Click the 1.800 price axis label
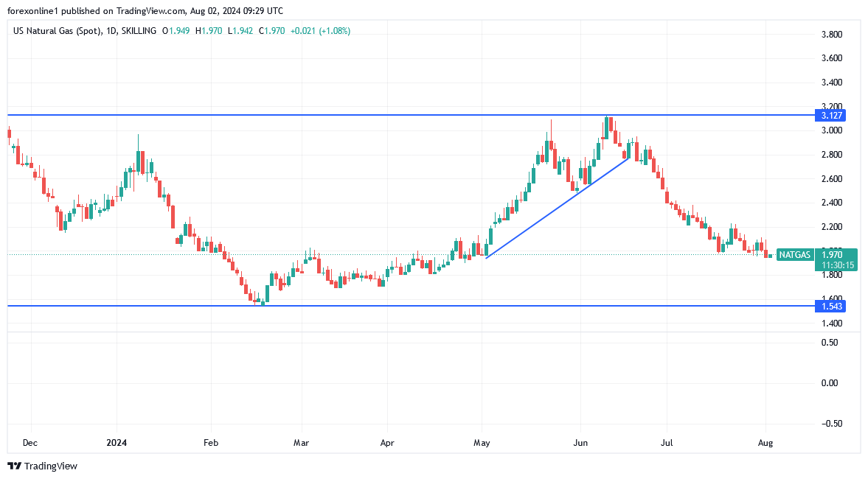 pos(832,275)
